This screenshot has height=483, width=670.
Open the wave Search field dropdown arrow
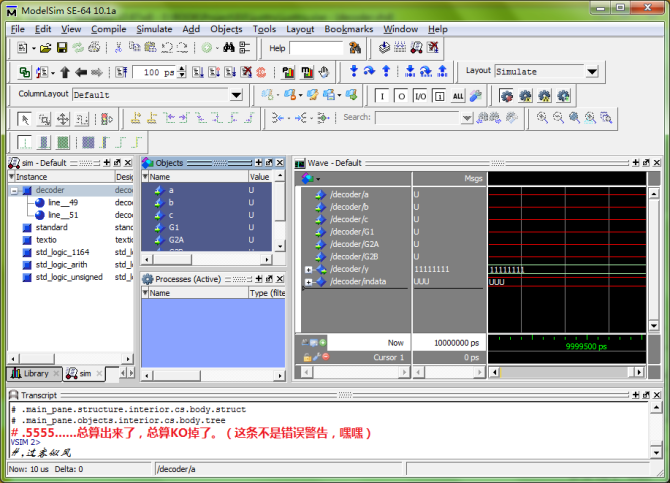467,118
